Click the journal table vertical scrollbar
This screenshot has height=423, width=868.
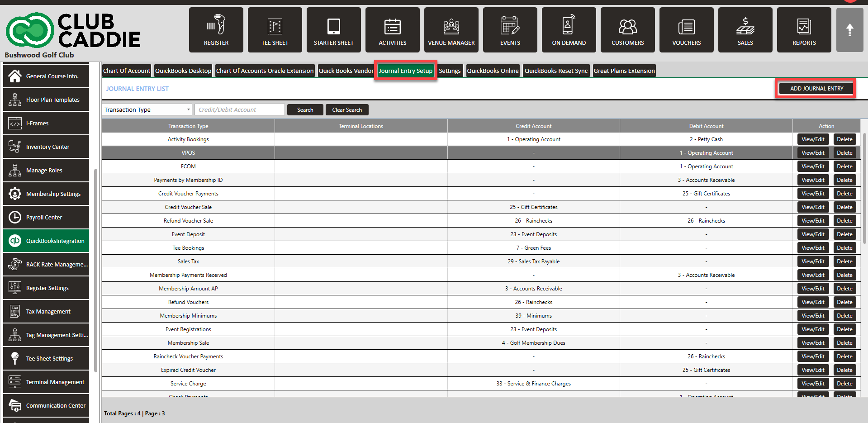(x=864, y=190)
